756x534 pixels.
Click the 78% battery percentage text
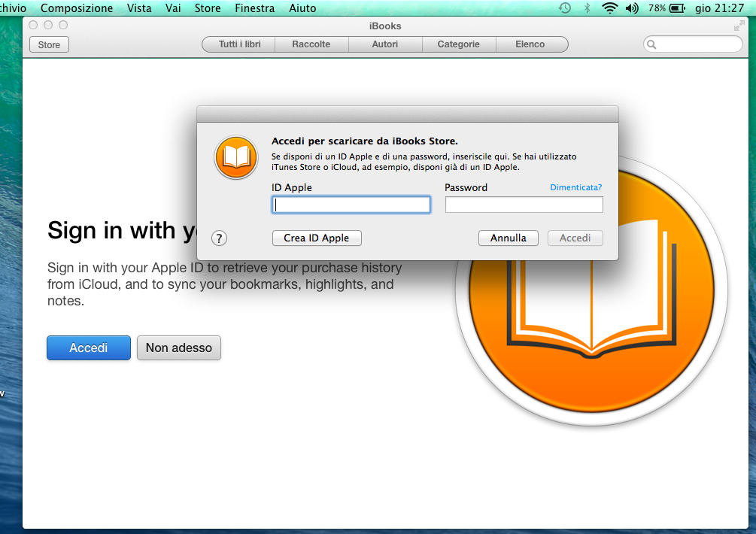click(657, 8)
